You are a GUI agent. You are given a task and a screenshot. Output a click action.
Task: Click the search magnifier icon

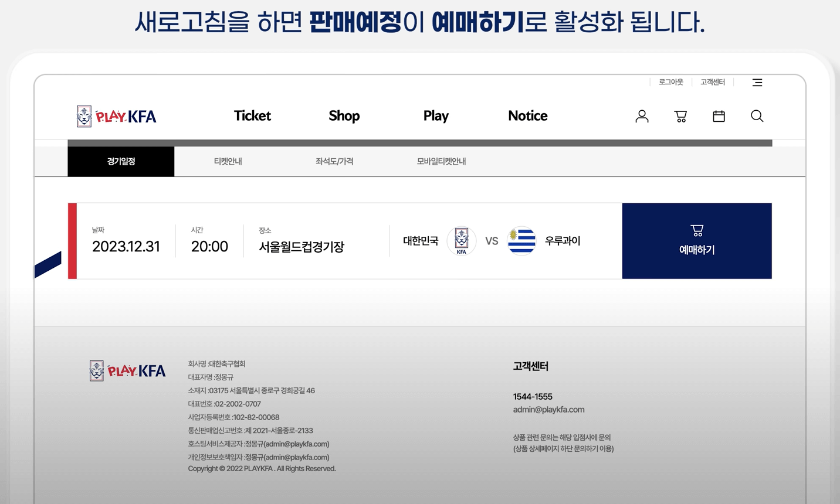[x=757, y=116]
